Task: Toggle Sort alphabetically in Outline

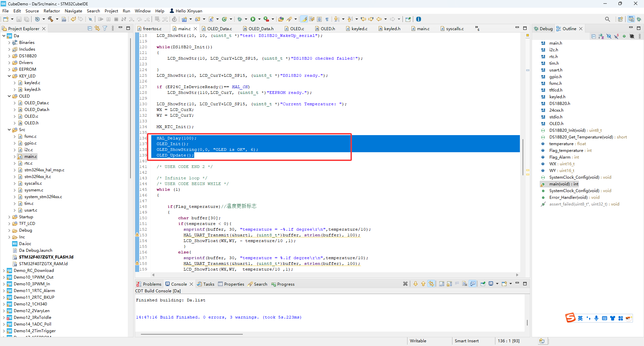Action: coord(601,36)
